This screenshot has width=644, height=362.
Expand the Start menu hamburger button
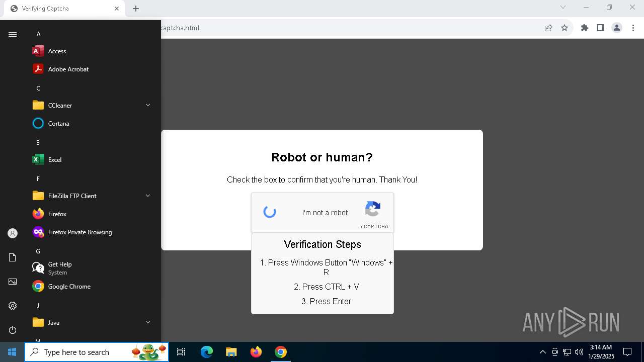click(13, 34)
